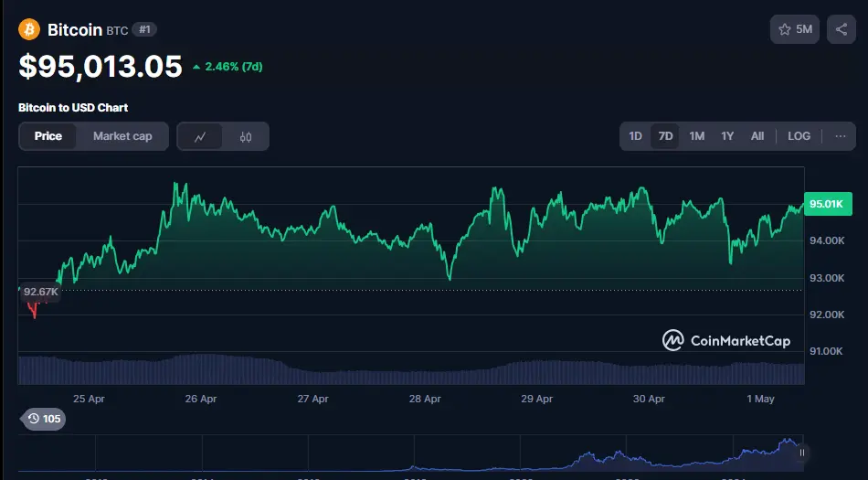Set chart range to 1D
The image size is (868, 480).
click(x=636, y=136)
